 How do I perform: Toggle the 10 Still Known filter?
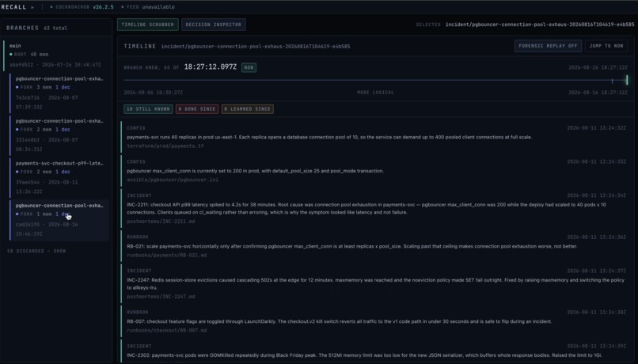(148, 109)
